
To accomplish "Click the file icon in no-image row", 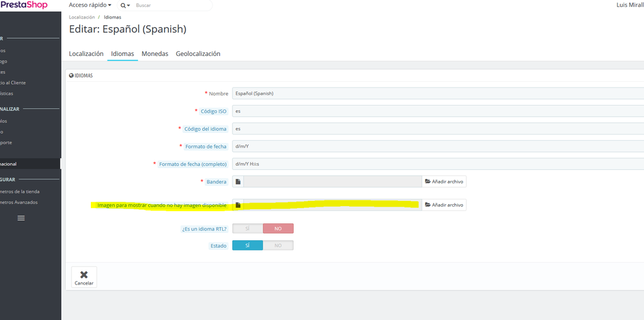I will click(x=238, y=205).
